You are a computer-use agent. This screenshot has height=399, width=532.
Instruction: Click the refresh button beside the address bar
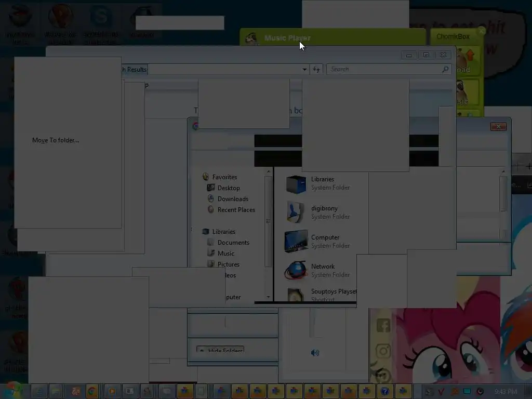316,69
